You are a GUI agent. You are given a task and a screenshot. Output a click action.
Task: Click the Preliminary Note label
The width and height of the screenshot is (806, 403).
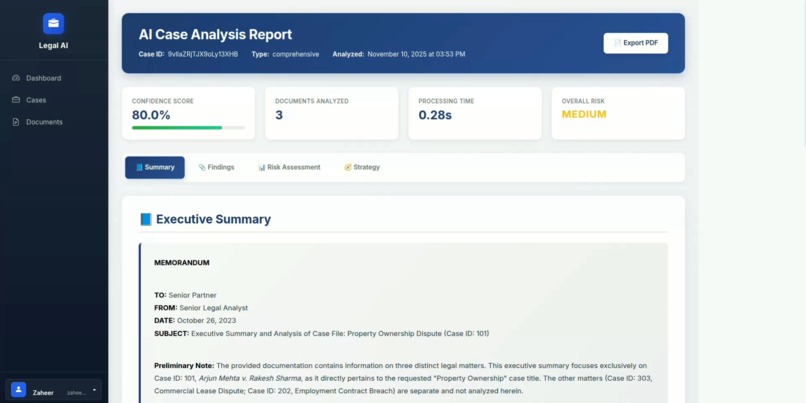point(184,365)
